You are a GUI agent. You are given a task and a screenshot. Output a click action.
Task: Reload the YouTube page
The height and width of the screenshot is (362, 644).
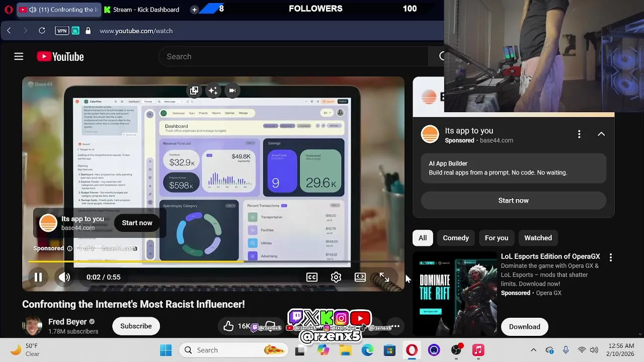coord(42,31)
